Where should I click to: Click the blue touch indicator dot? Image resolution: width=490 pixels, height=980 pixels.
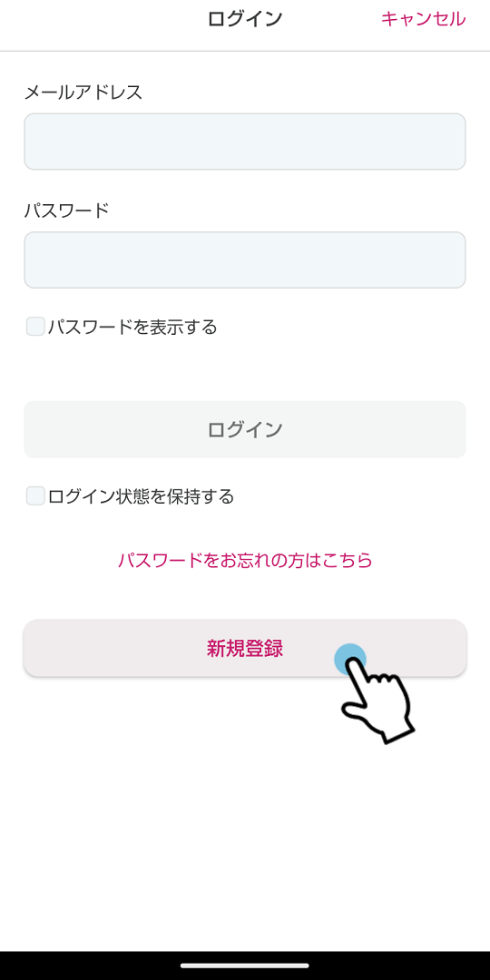349,659
